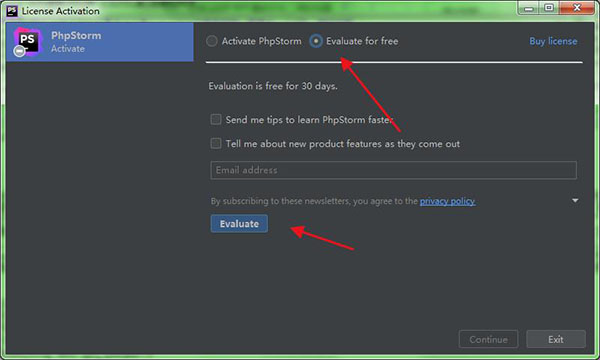The width and height of the screenshot is (600, 360).
Task: Close the License Activation window
Action: [x=577, y=8]
